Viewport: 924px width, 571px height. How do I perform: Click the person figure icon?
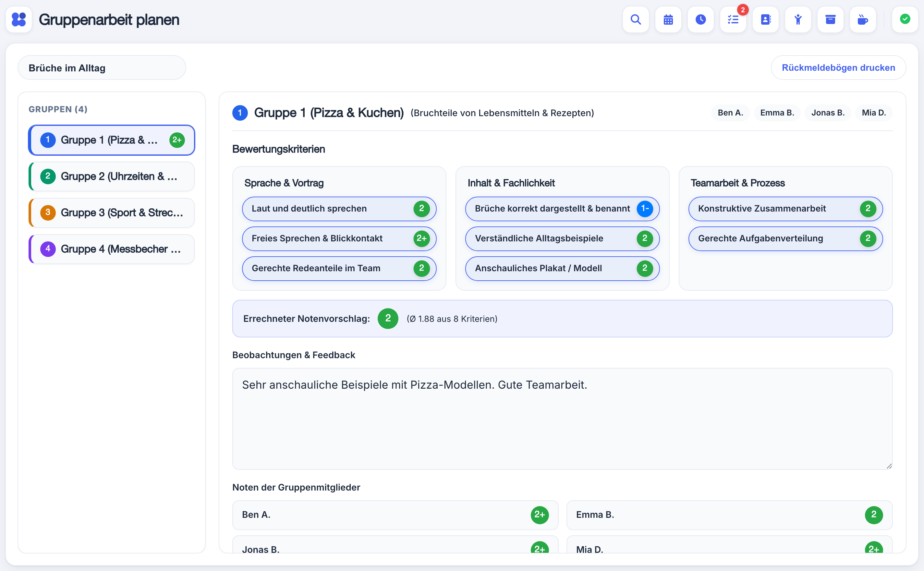click(798, 19)
